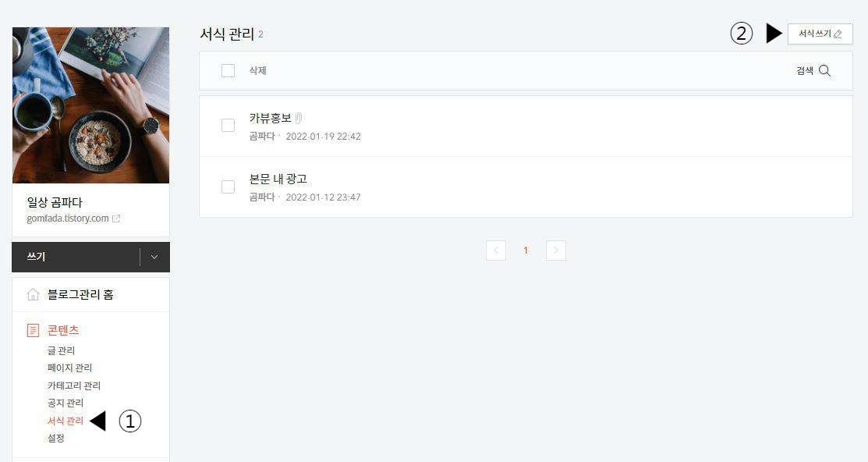
Task: Open search by clicking the magnifier icon
Action: 824,70
